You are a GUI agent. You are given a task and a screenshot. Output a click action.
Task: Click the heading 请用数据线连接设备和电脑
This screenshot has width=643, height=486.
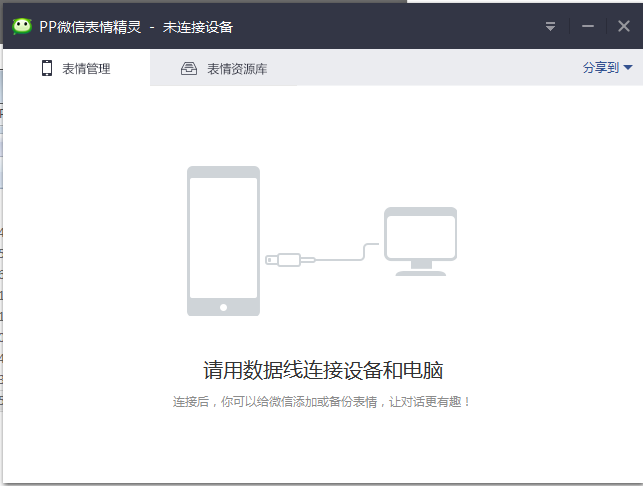(323, 370)
